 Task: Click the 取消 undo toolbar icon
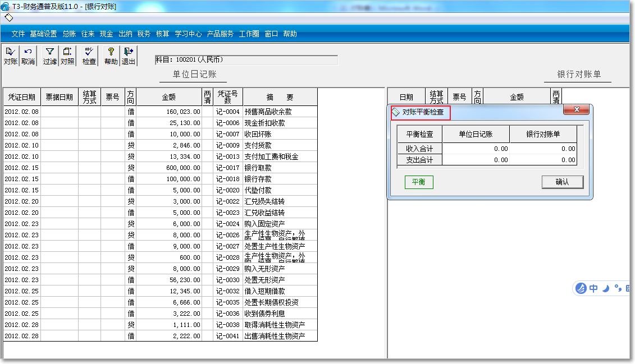click(28, 56)
